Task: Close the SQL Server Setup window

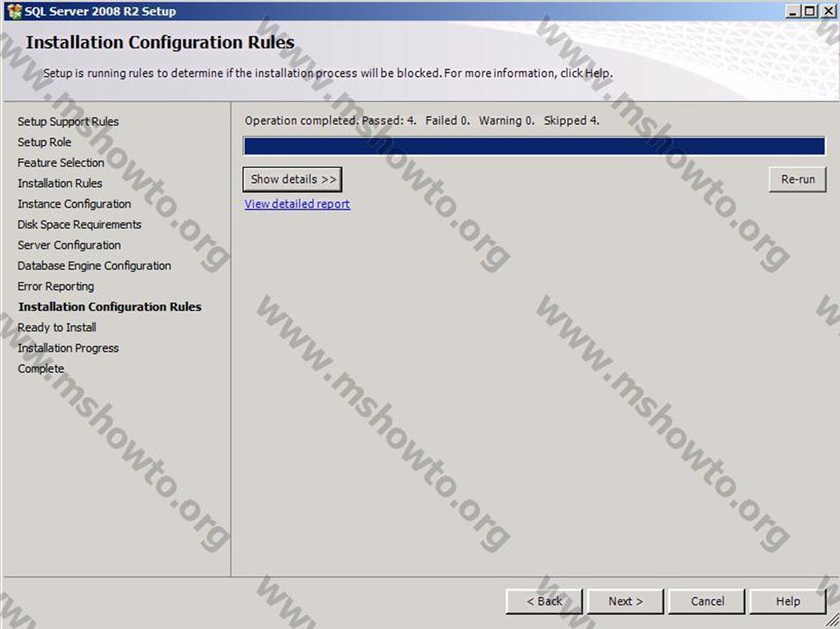Action: coord(827,12)
